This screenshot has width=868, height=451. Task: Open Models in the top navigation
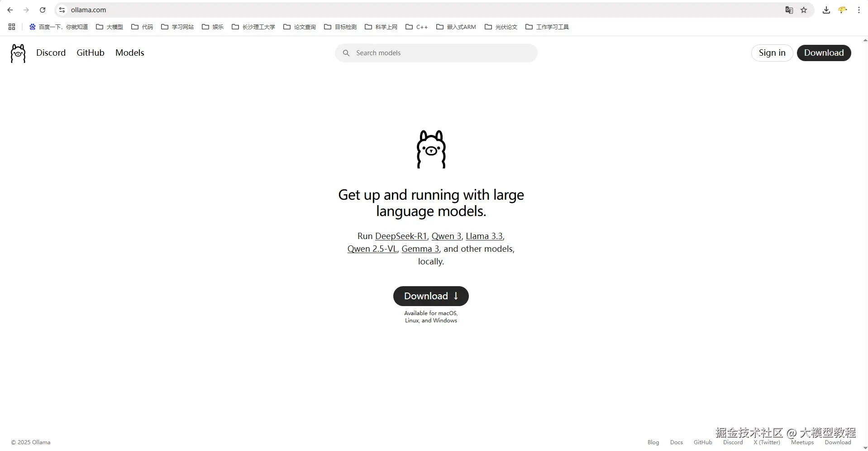click(x=130, y=53)
